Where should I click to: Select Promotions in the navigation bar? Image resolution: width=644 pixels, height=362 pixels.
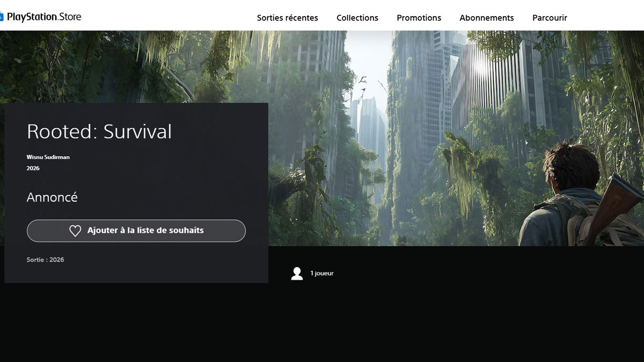(x=419, y=18)
